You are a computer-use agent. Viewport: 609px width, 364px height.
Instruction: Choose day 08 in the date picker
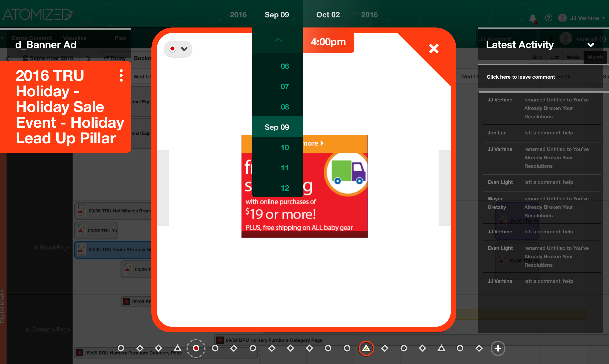pos(285,107)
